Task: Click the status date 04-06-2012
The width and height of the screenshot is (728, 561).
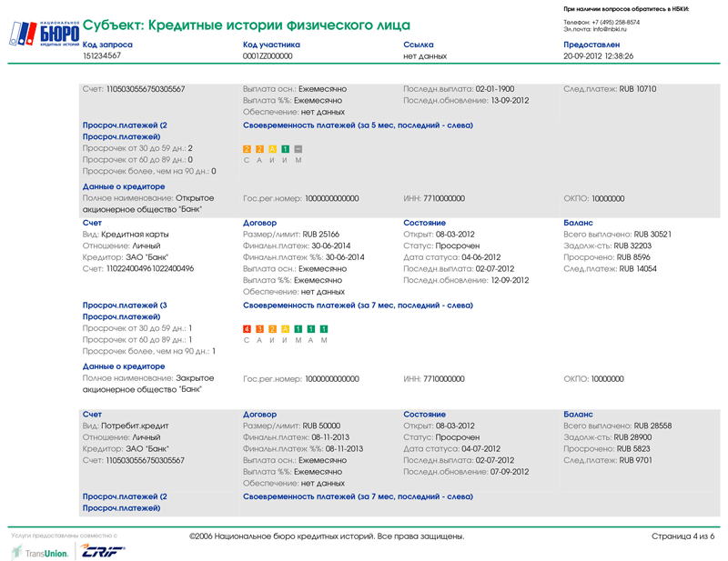Action: [x=481, y=257]
